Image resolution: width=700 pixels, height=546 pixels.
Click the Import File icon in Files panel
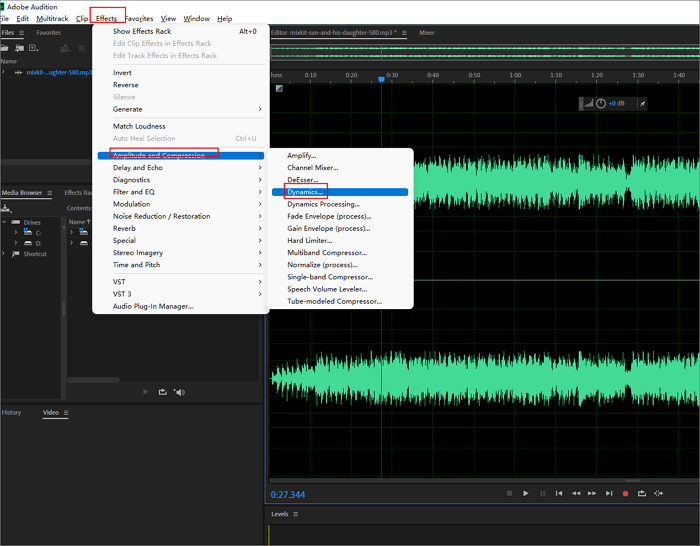point(19,48)
